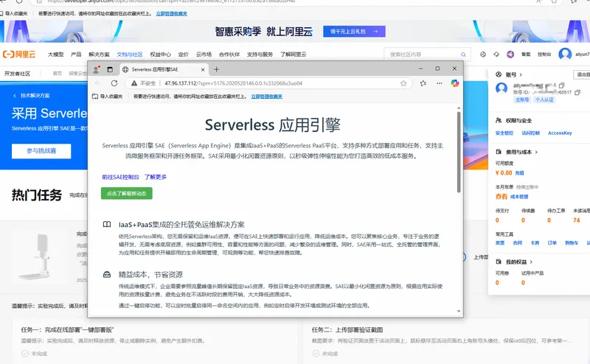The width and height of the screenshot is (590, 364).
Task: Click 立即管理收藏夹 link in front window
Action: point(266,97)
